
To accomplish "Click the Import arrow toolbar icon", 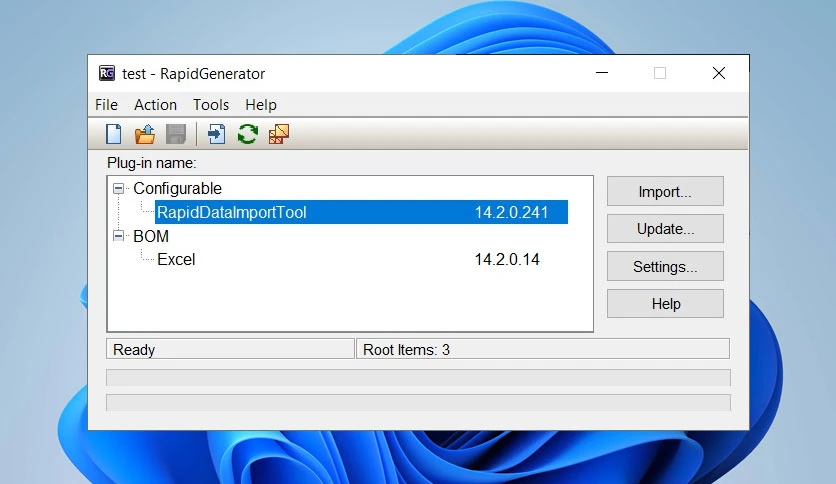I will coord(216,134).
